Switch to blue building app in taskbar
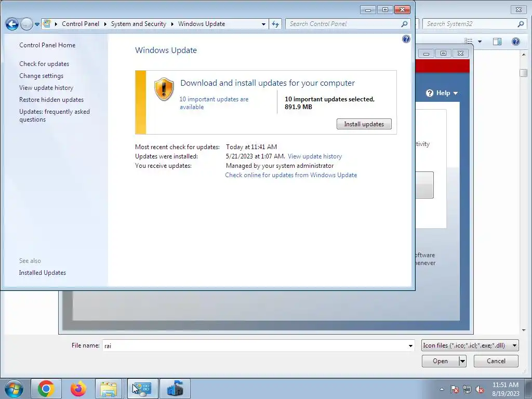 (x=175, y=389)
